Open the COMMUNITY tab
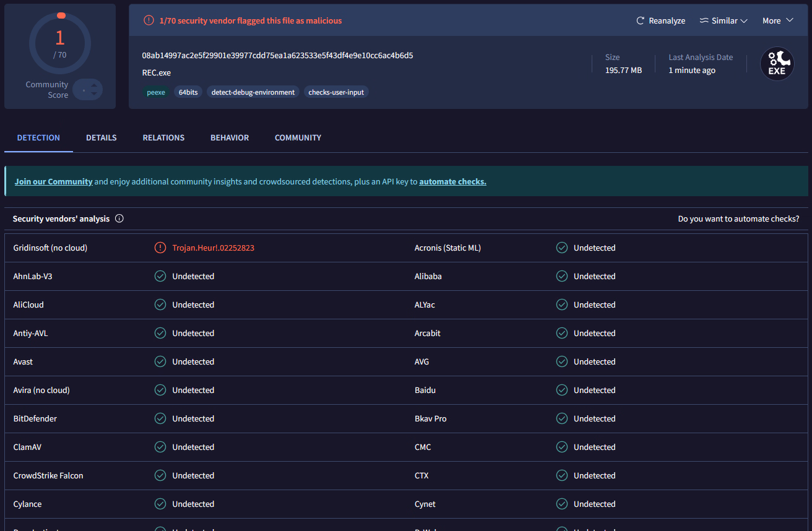Screen dimensions: 812x531 [298, 137]
